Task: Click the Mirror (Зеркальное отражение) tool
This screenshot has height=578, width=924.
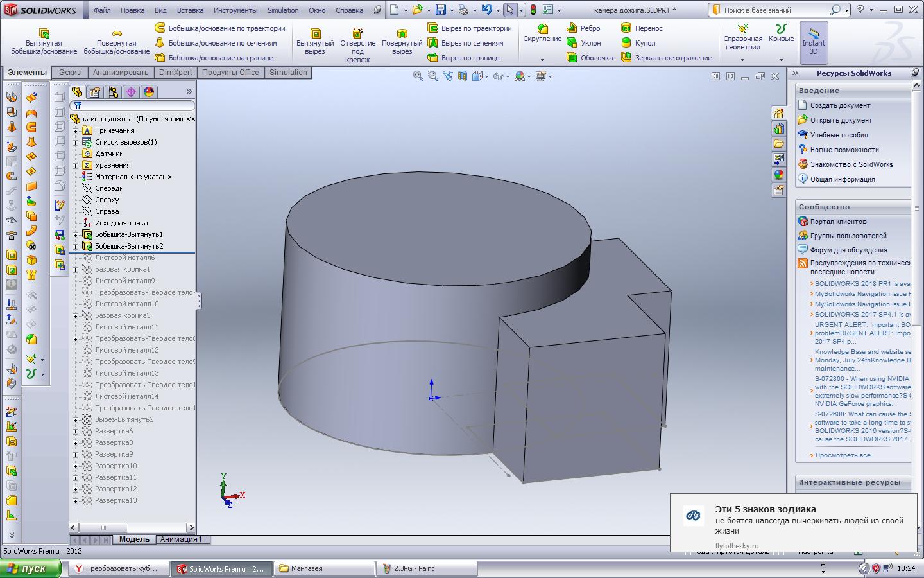Action: [666, 58]
